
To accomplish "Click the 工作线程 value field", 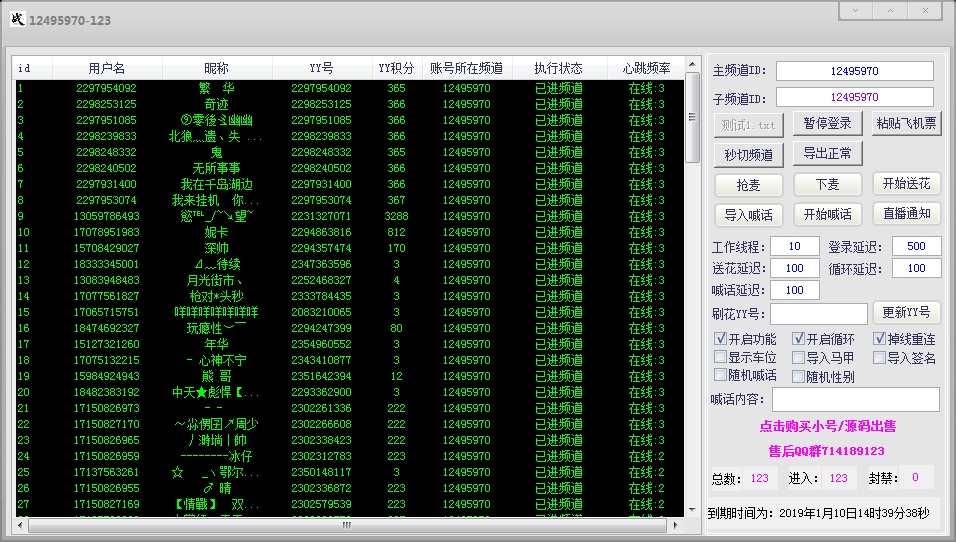I will coord(794,246).
